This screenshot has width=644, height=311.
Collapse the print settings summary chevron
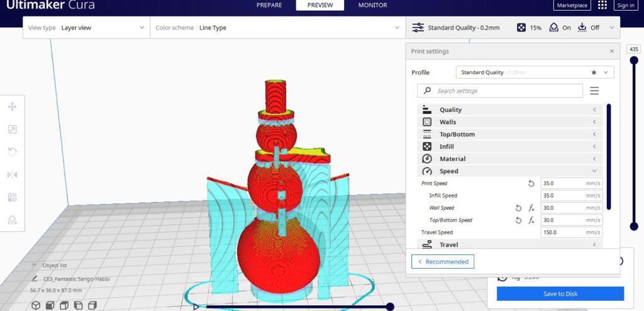(612, 28)
